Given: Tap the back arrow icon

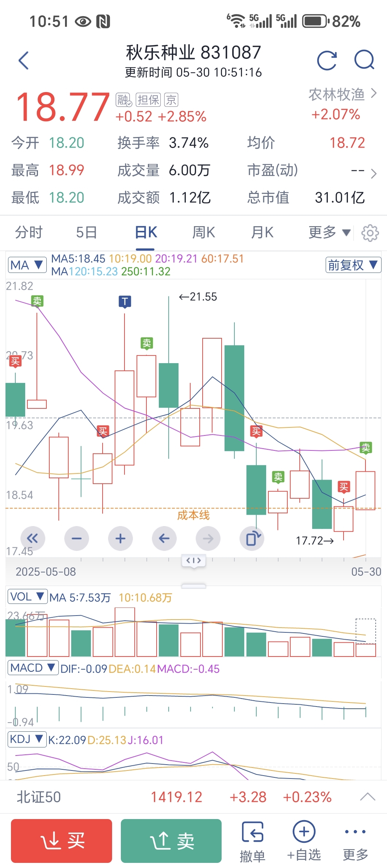Looking at the screenshot, I should tap(24, 61).
